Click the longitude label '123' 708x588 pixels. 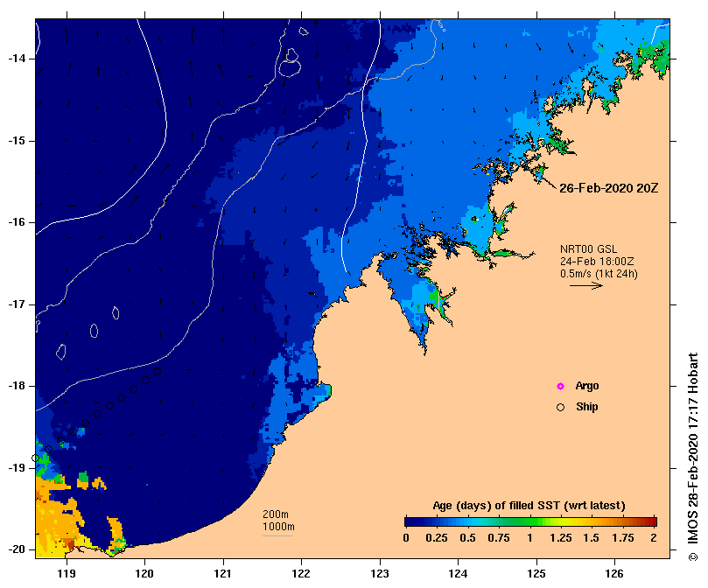point(380,573)
